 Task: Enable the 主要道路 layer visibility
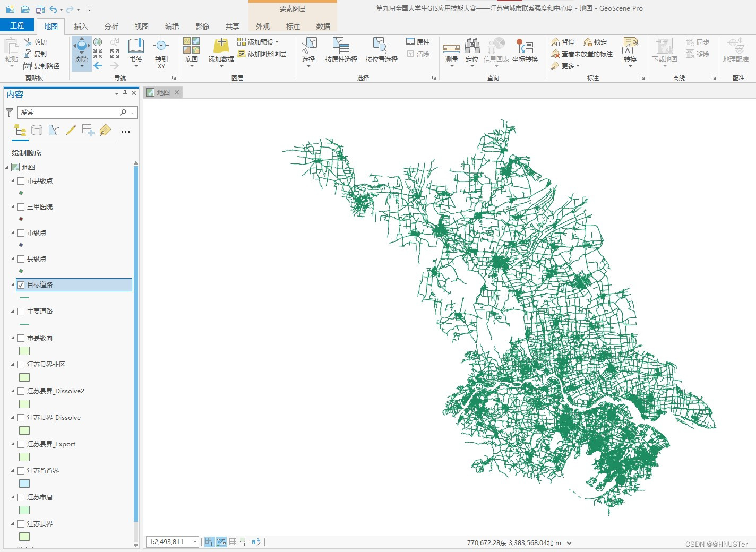pos(21,312)
